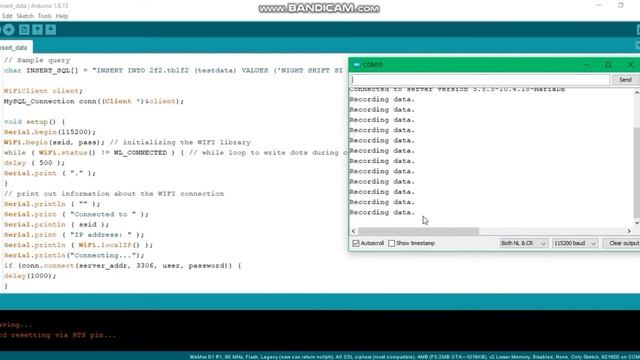This screenshot has width=640, height=360.
Task: Click the 'if (conn.connect(server_addr' code line
Action: [x=122, y=266]
